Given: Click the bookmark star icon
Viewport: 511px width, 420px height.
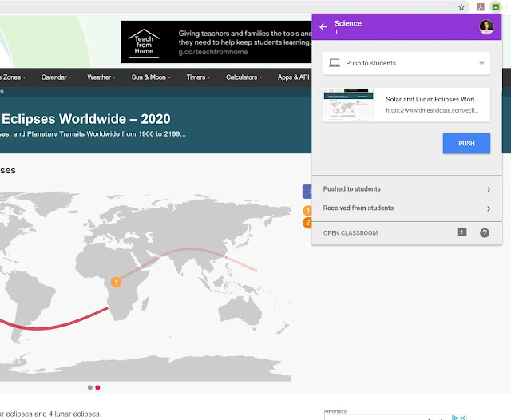Looking at the screenshot, I should point(461,7).
